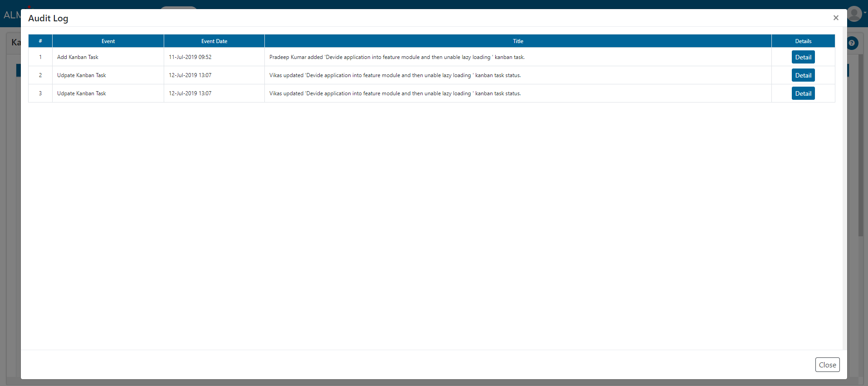Click 12-Jul-2019 13:07 date in row 2
The width and height of the screenshot is (868, 386).
point(190,75)
